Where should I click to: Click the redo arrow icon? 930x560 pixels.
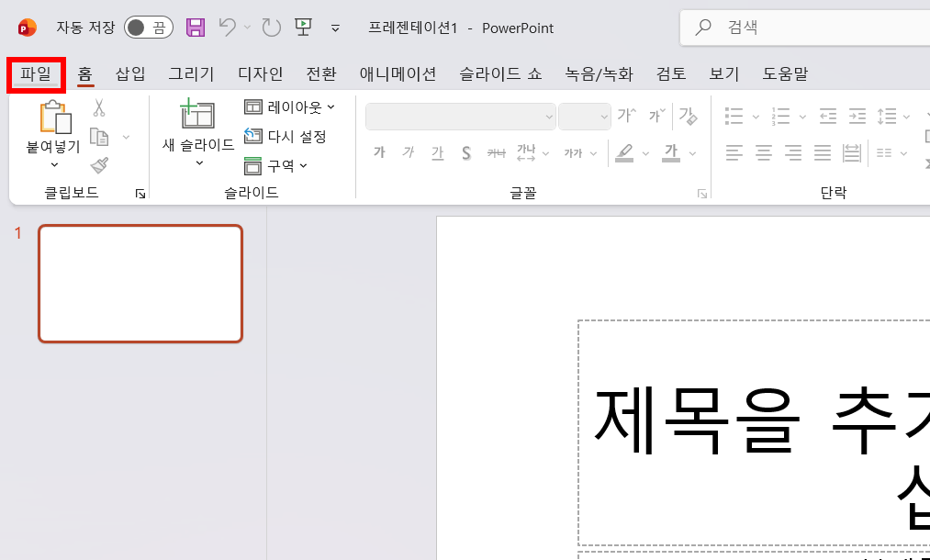click(x=272, y=28)
